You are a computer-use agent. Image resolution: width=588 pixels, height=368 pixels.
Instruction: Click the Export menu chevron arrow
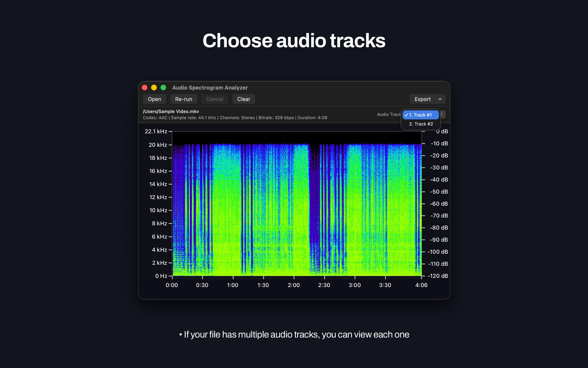[x=440, y=99]
